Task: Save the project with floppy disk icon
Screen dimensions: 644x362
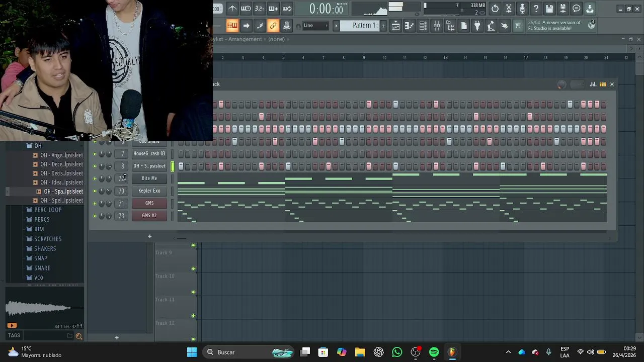Action: pos(549,9)
